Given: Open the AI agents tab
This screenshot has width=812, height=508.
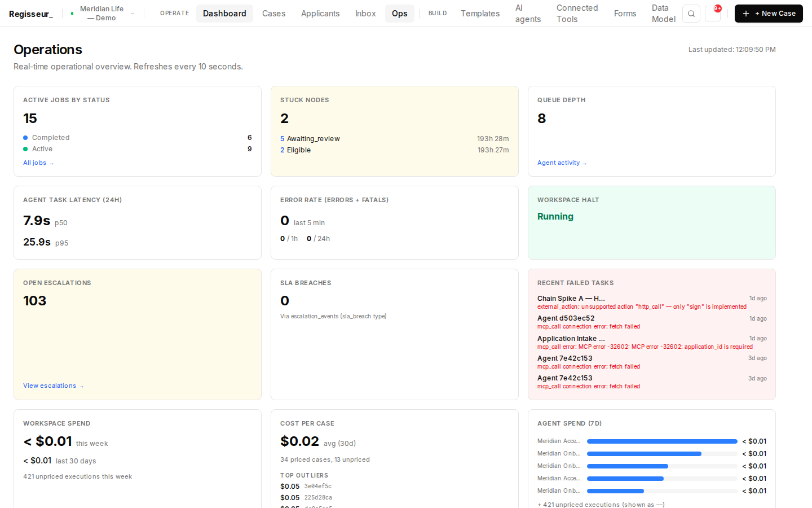Looking at the screenshot, I should point(528,14).
